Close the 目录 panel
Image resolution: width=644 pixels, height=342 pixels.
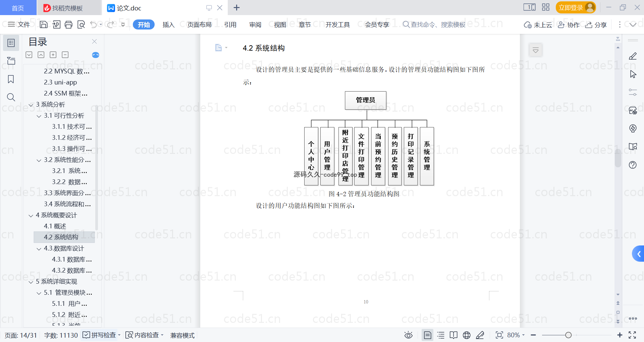[x=94, y=42]
